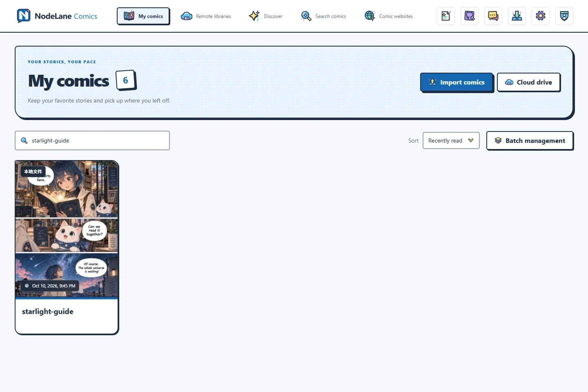Go to the Discover tab
The image size is (588, 392).
pyautogui.click(x=266, y=16)
